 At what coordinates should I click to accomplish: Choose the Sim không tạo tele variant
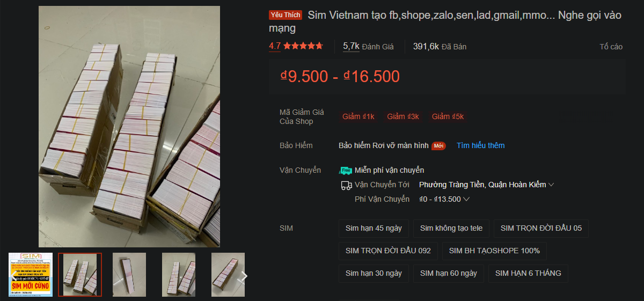(x=451, y=228)
